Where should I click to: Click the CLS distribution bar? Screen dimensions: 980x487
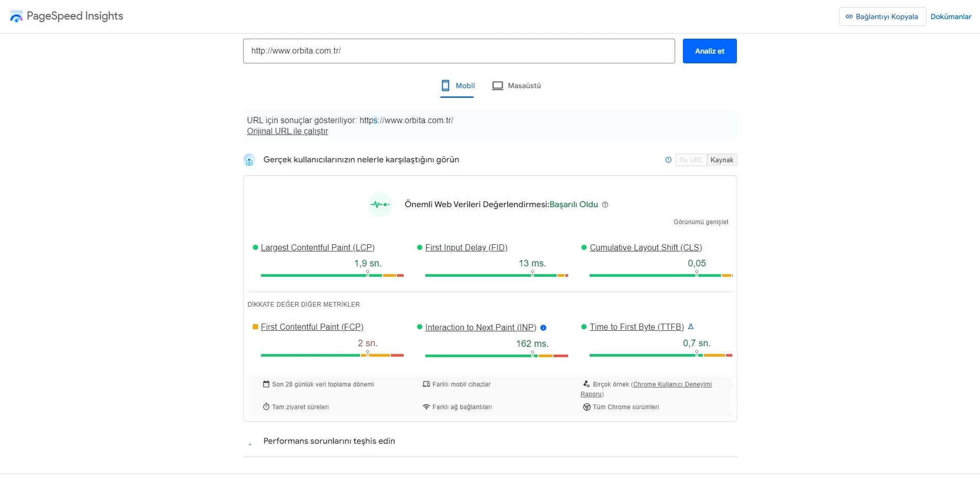point(661,275)
